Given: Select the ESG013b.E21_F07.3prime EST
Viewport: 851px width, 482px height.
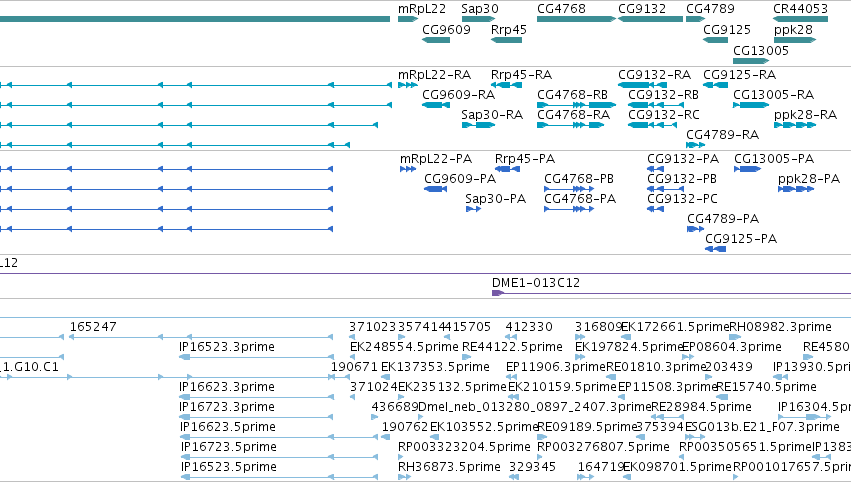Looking at the screenshot, I should click(x=695, y=437).
